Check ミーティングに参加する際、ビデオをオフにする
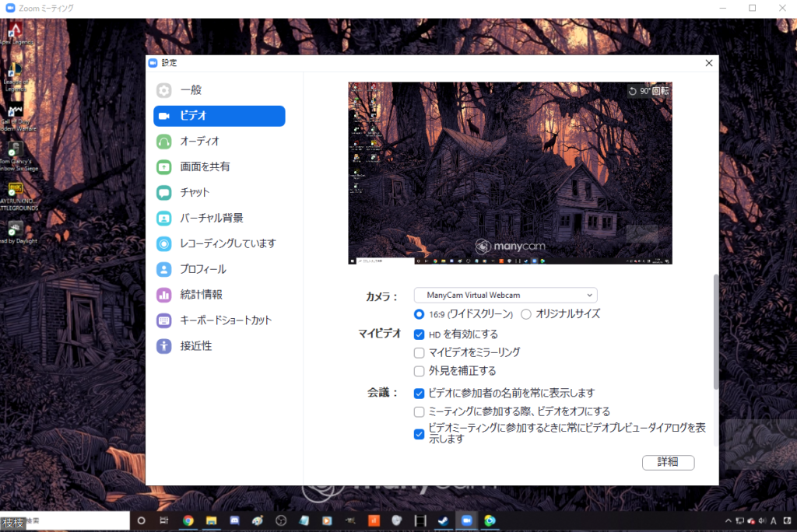This screenshot has height=532, width=797. [x=419, y=411]
